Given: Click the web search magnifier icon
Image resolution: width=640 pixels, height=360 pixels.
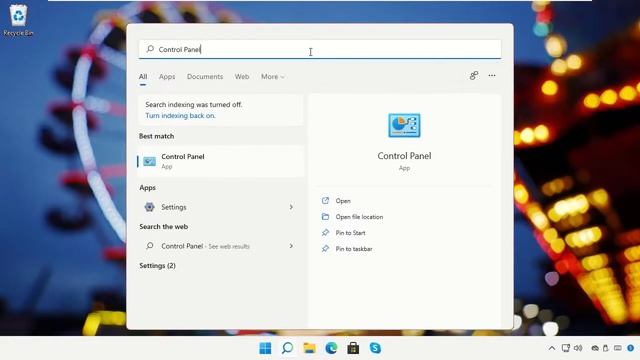Looking at the screenshot, I should (x=150, y=246).
